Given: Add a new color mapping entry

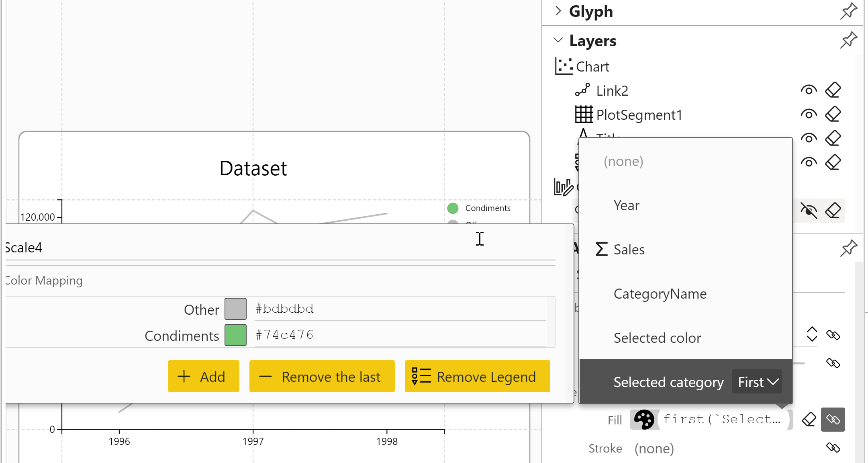Looking at the screenshot, I should [203, 377].
